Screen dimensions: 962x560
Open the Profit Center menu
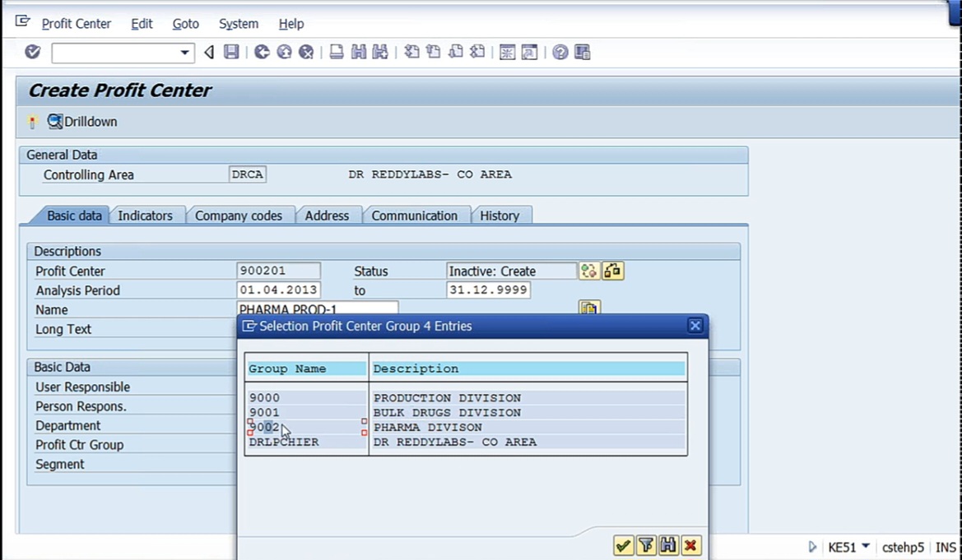click(x=77, y=24)
